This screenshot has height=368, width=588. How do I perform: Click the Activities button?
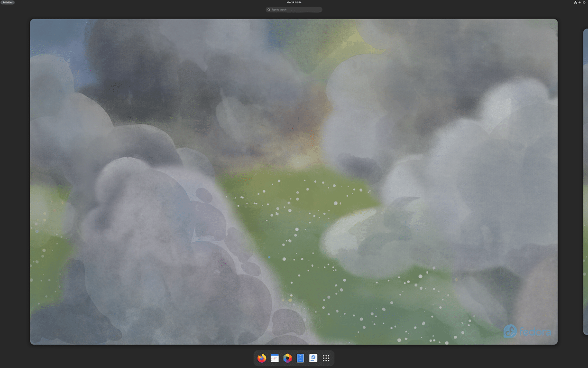(8, 2)
